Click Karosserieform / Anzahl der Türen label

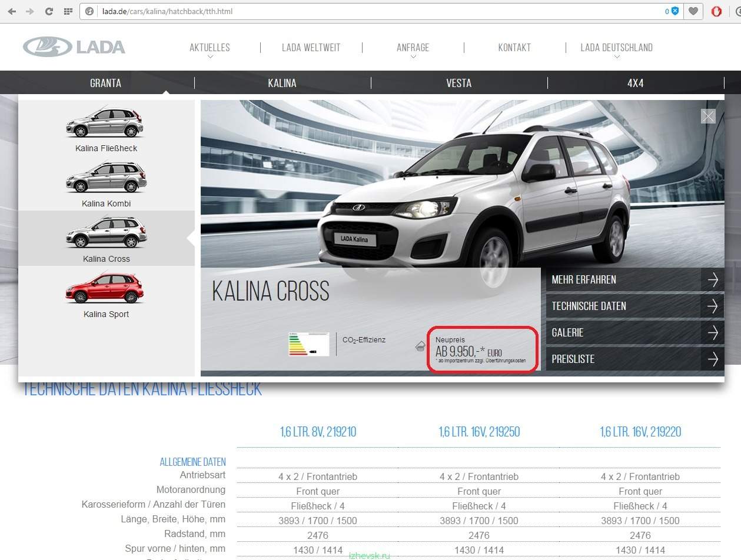pos(154,504)
